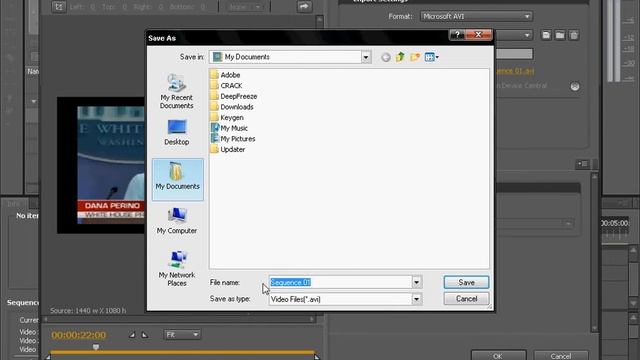
Task: Click the Save As help question button
Action: click(x=457, y=35)
